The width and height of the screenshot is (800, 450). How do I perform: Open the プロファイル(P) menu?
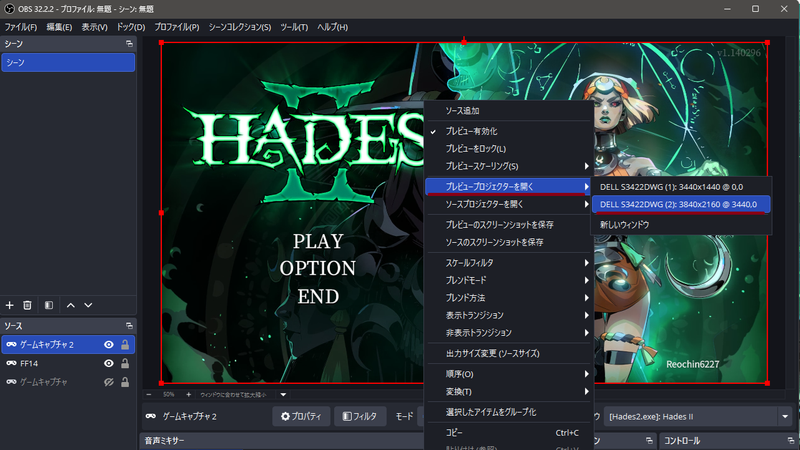click(x=177, y=27)
